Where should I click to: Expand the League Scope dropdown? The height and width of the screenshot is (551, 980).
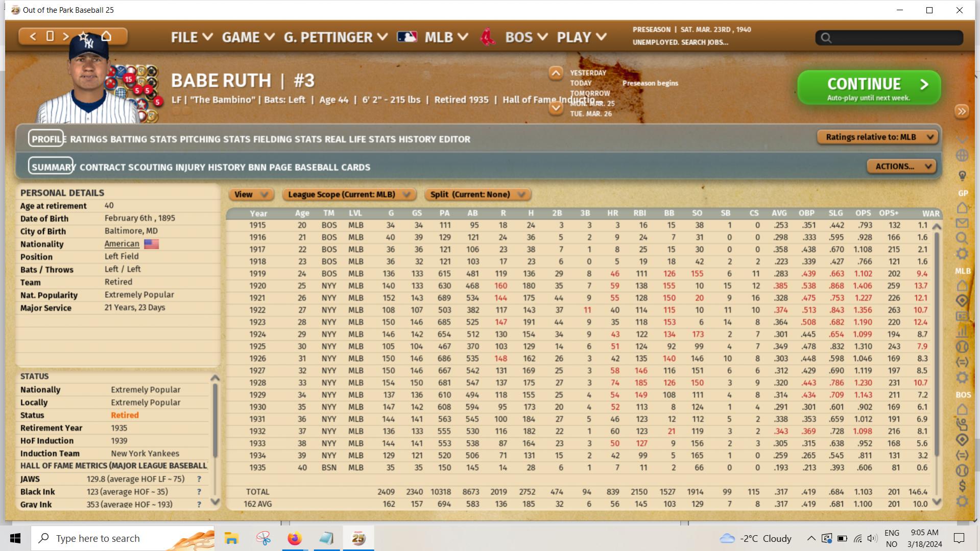tap(349, 195)
